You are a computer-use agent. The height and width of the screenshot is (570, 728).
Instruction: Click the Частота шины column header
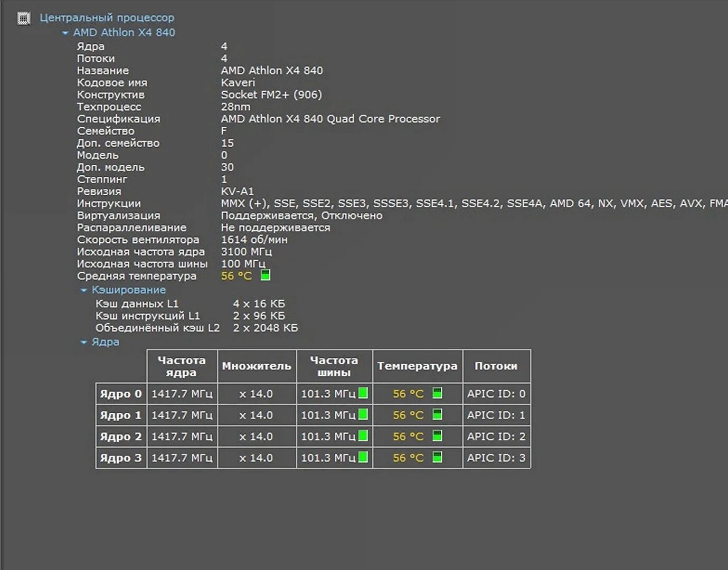click(x=334, y=366)
